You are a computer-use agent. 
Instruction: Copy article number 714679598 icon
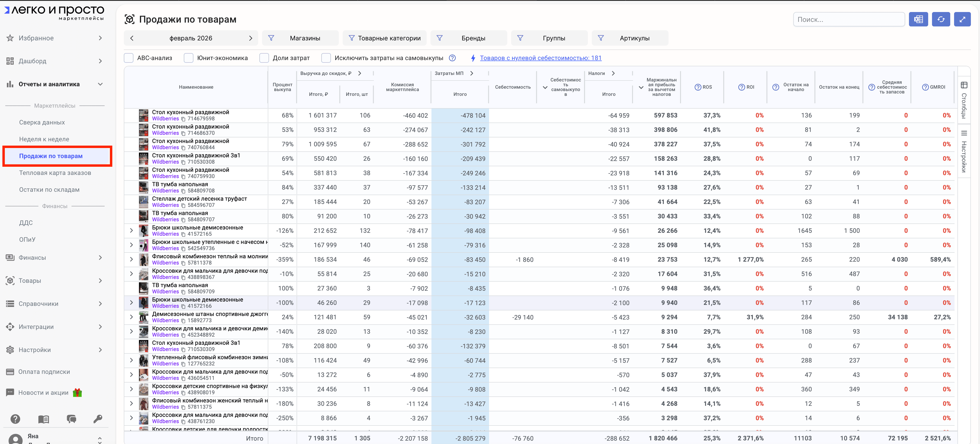(183, 119)
